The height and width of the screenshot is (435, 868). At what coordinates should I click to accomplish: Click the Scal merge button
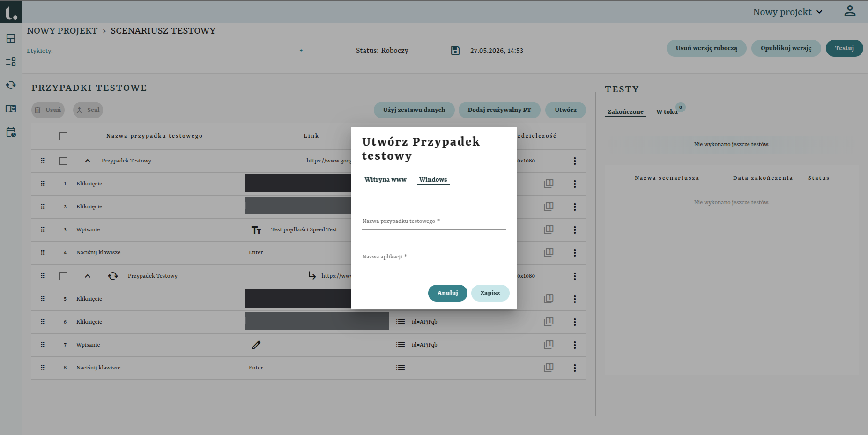point(88,110)
